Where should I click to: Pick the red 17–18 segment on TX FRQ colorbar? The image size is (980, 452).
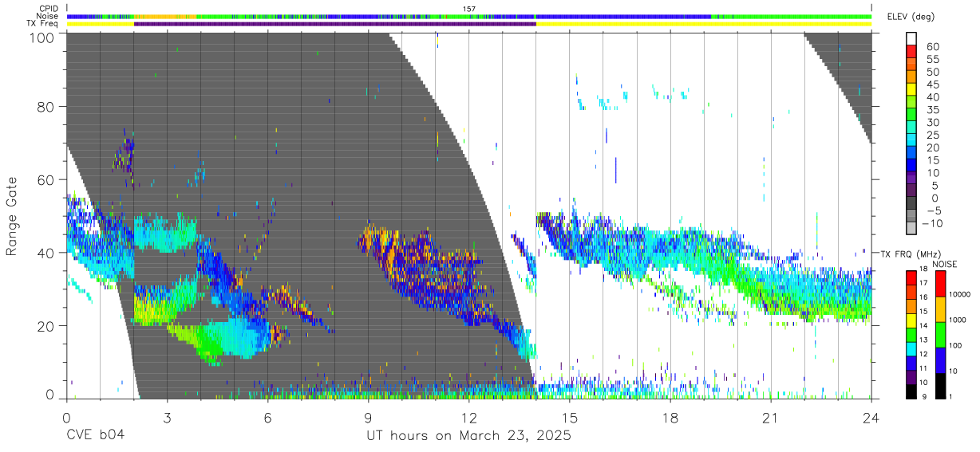tap(911, 277)
